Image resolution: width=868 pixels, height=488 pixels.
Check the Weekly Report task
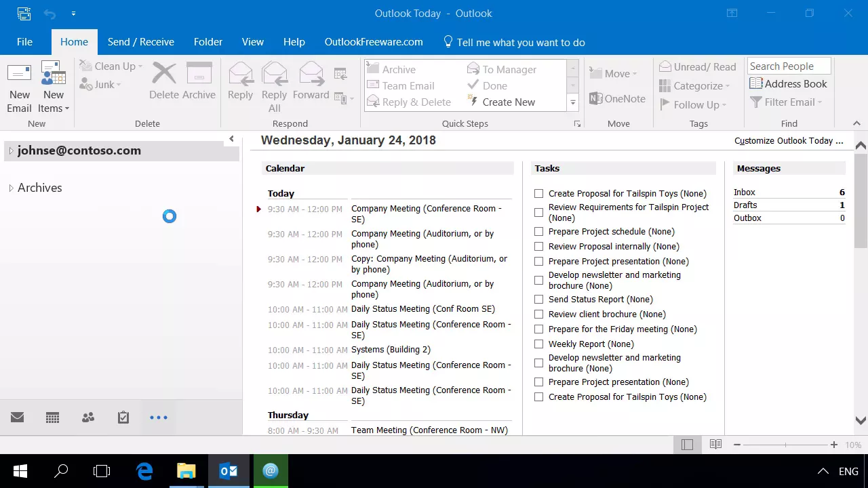[x=539, y=344]
